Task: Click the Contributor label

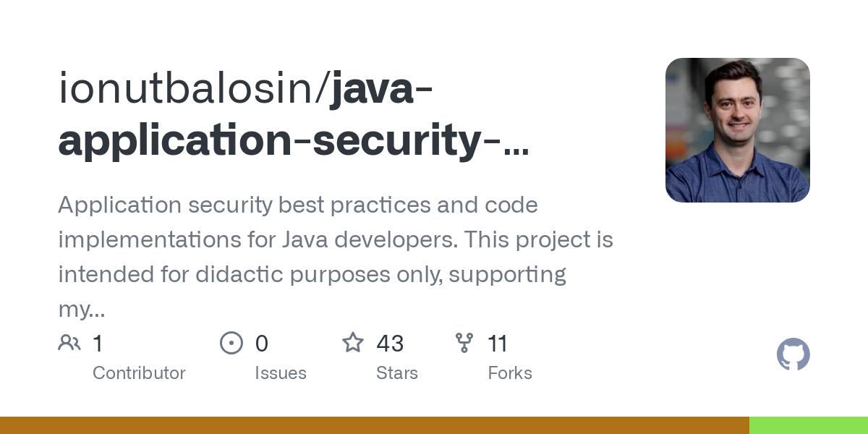Action: (139, 373)
